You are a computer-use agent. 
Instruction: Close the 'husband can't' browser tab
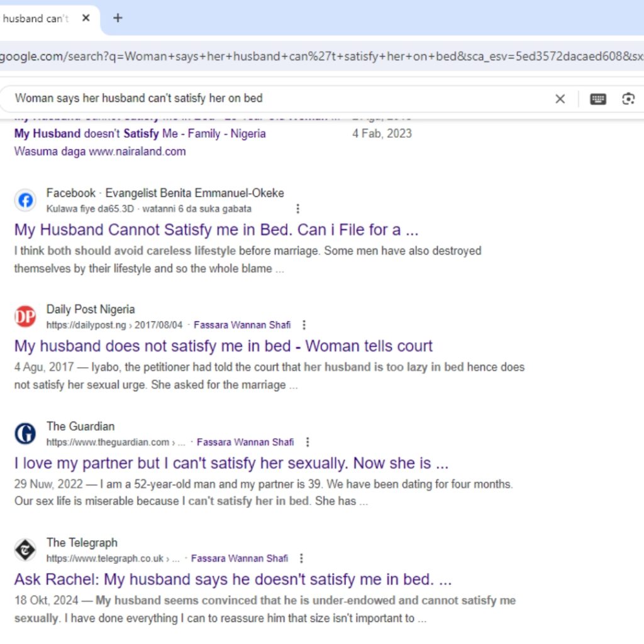coord(86,18)
